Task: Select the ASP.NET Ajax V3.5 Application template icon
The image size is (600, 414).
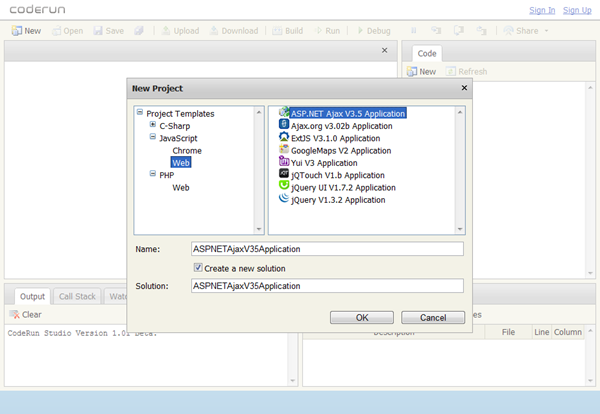Action: pos(283,113)
